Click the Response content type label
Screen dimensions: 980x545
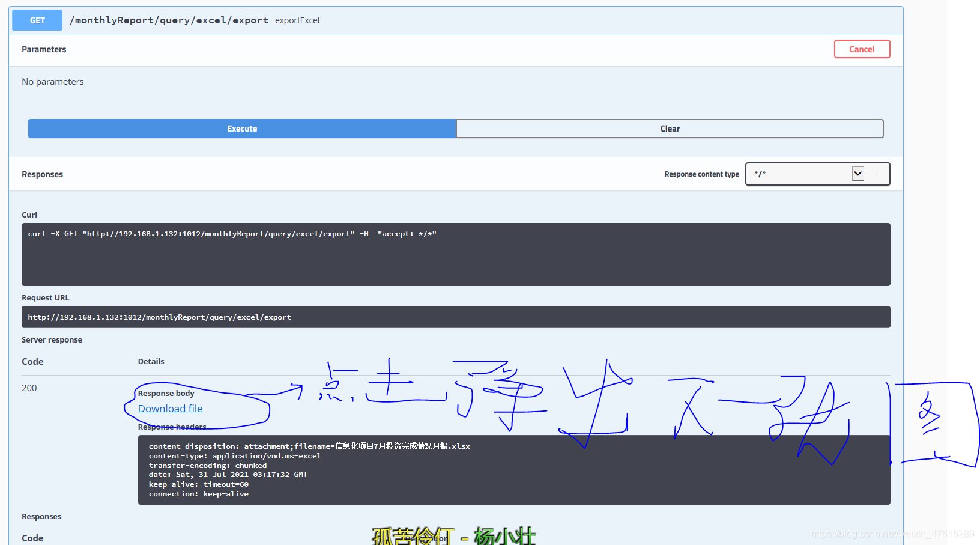click(x=701, y=174)
